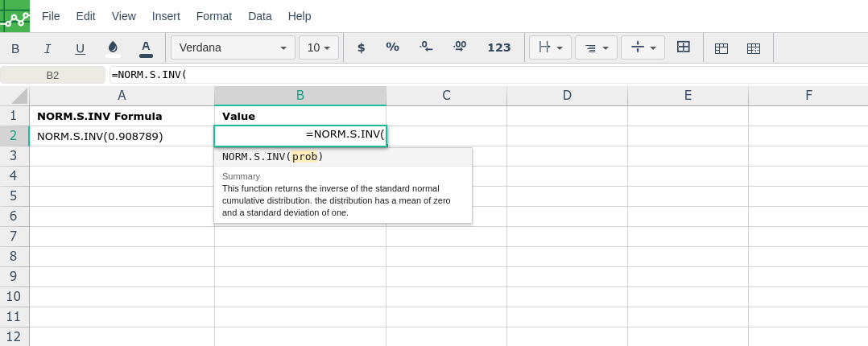Screen dimensions: 868x346
Task: Open the text color picker
Action: 146,48
